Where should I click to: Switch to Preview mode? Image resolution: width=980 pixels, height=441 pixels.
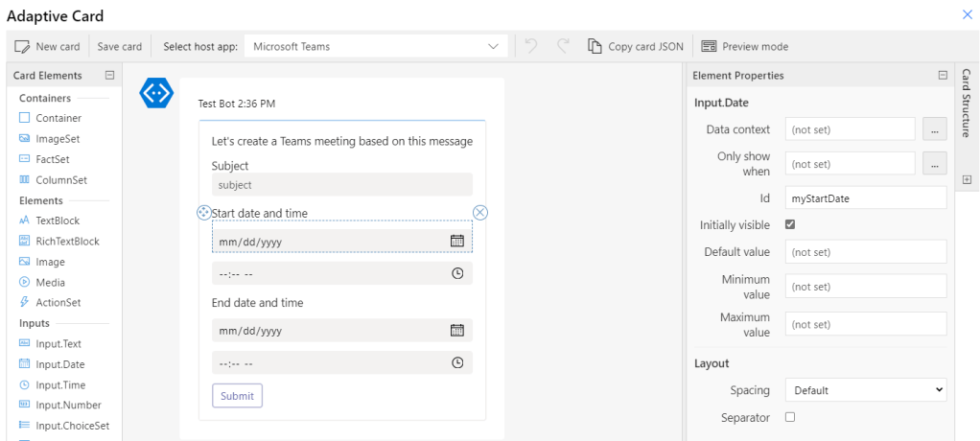(745, 46)
